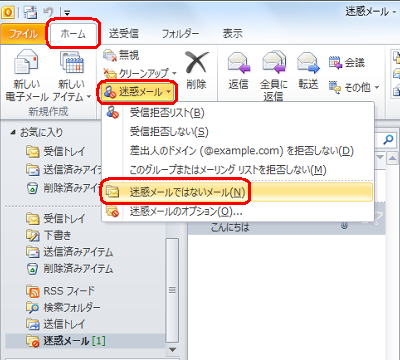This screenshot has height=360, width=400.
Task: Click the search magnifier icon
Action: tap(388, 140)
